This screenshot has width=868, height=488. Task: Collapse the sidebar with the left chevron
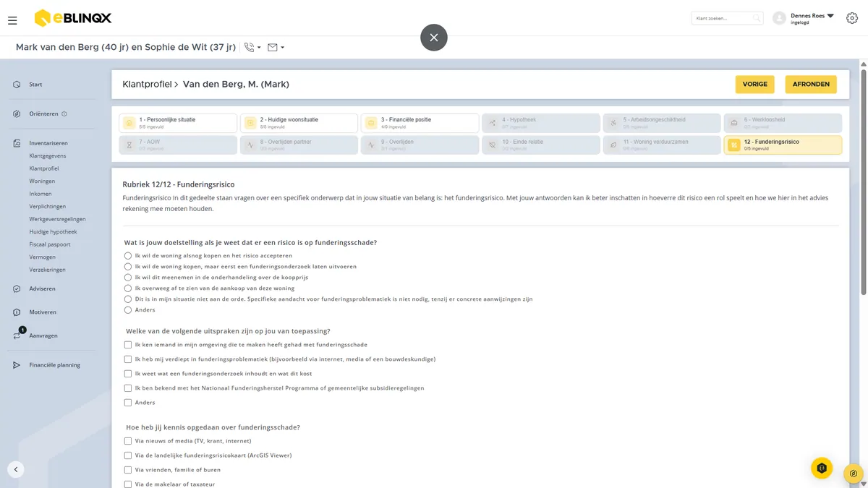tap(16, 469)
